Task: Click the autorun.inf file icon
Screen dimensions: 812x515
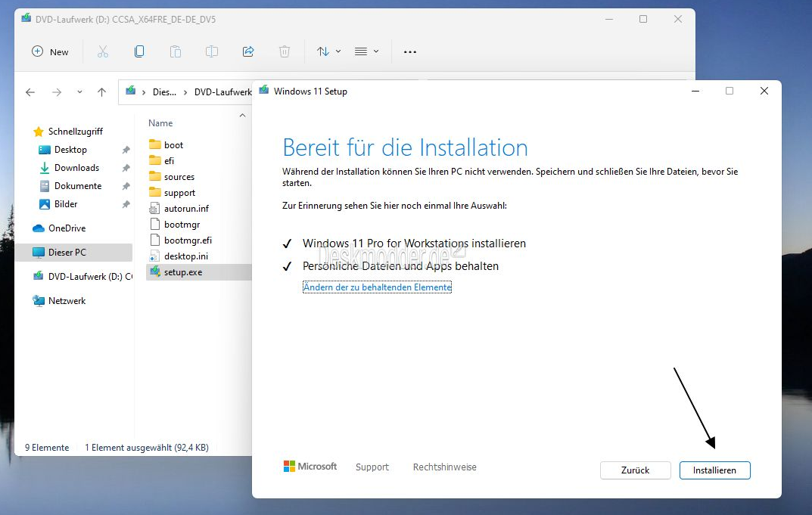Action: pos(154,209)
